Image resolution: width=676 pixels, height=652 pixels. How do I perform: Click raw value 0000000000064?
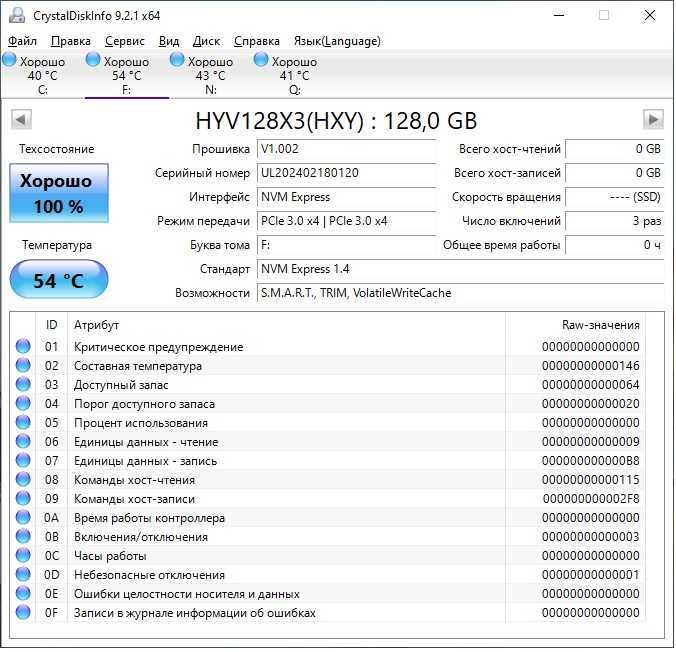point(591,385)
